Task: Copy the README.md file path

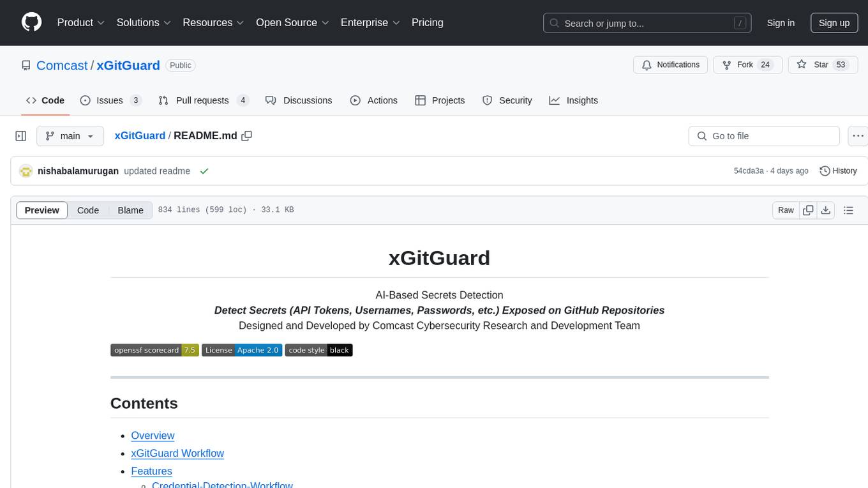Action: click(247, 135)
